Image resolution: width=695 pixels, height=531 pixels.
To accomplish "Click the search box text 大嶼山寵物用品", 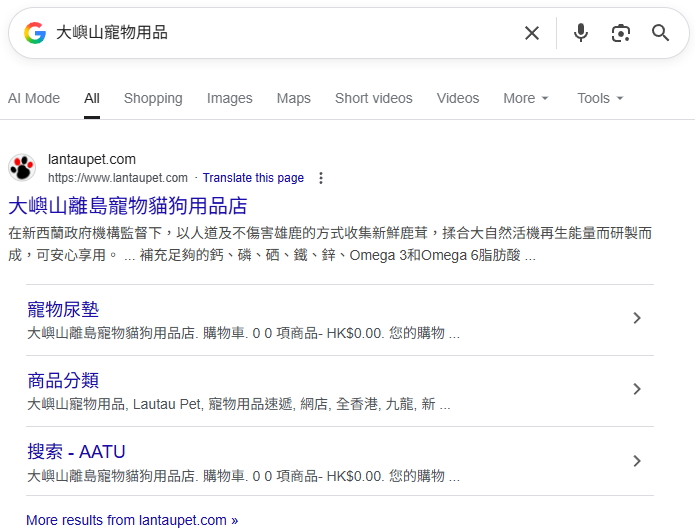I will [112, 33].
